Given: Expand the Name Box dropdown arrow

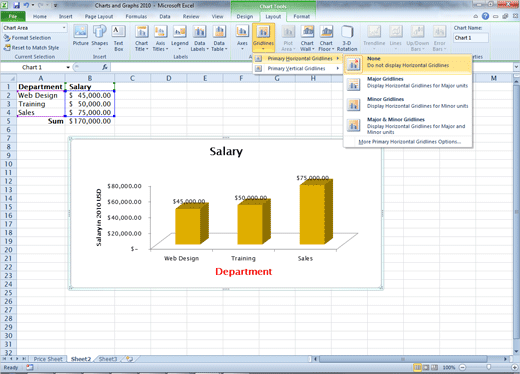Looking at the screenshot, I should [x=68, y=67].
